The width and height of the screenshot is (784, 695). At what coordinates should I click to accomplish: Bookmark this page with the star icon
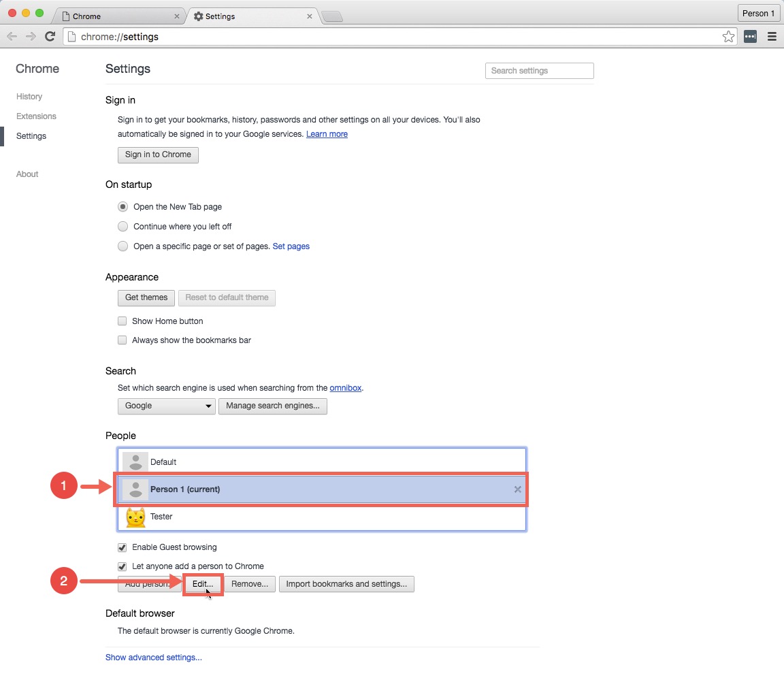click(728, 37)
